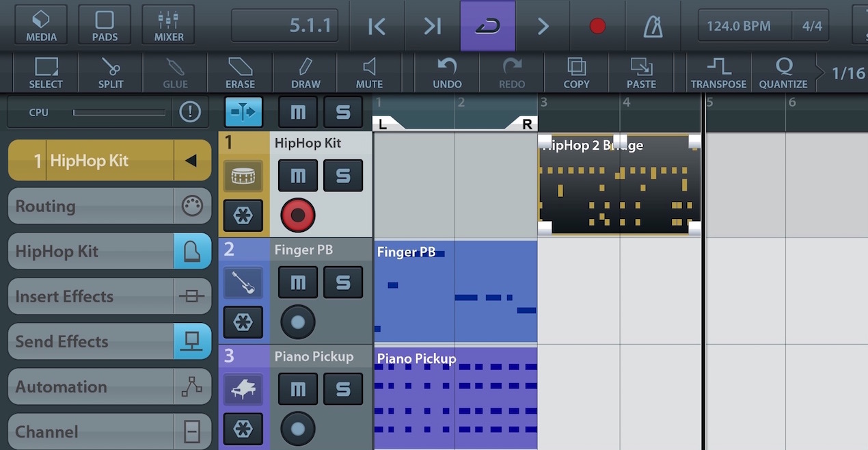Choose the Draw pencil tool
868x450 pixels.
point(306,72)
